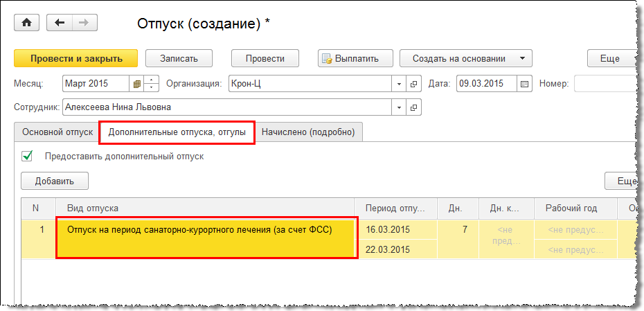Click the Провести button
This screenshot has height=311, width=644.
click(x=265, y=58)
